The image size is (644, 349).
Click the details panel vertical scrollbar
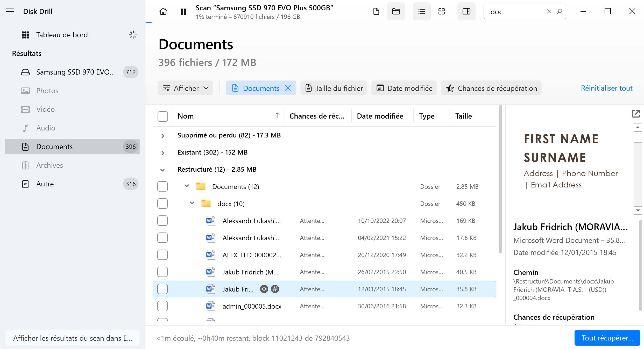[641, 265]
